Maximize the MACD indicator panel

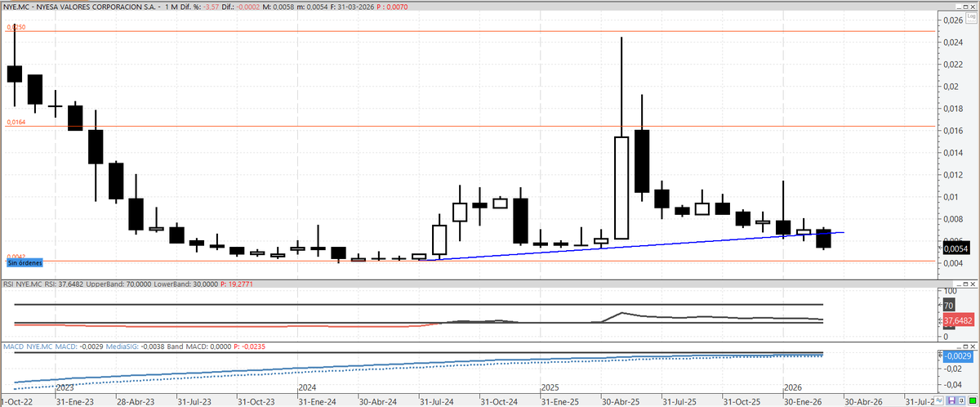pos(965,347)
